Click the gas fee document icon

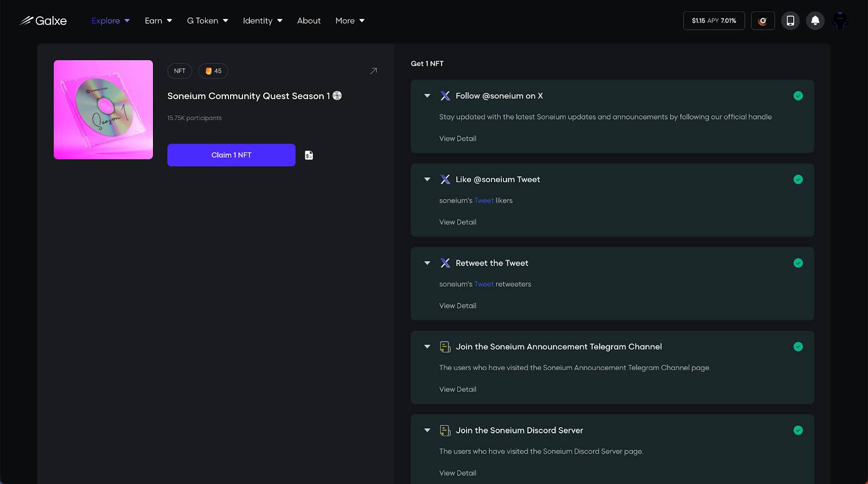tap(309, 155)
